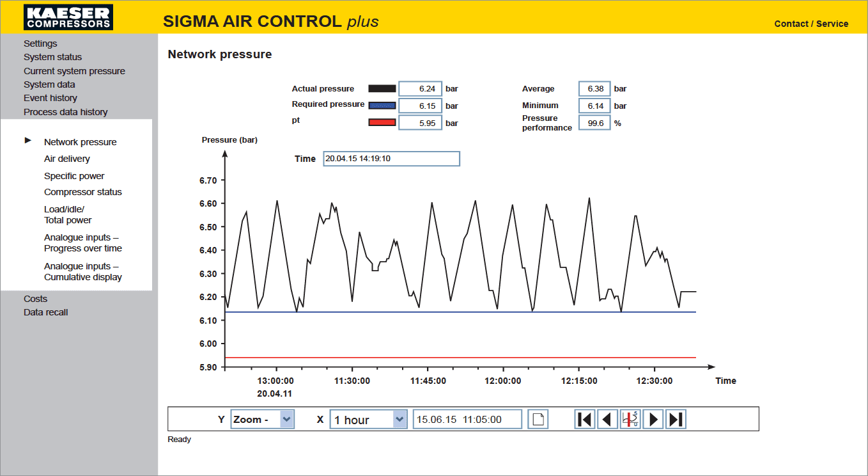Viewport: 868px width, 476px height.
Task: Jump to the first record with skip-to-start button
Action: 584,420
